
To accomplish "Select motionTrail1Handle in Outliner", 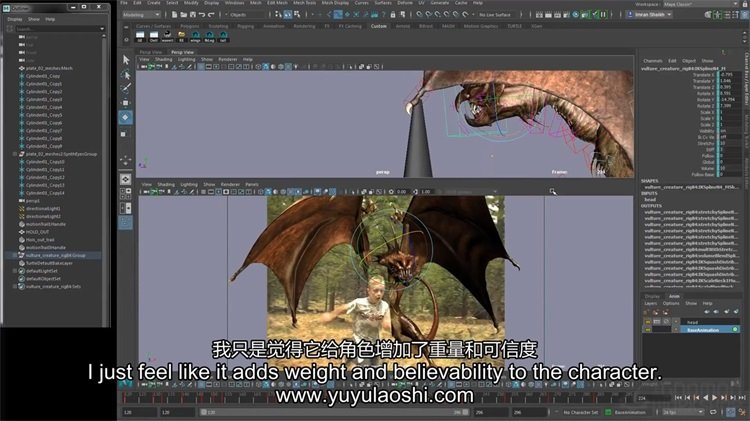I will [x=46, y=224].
